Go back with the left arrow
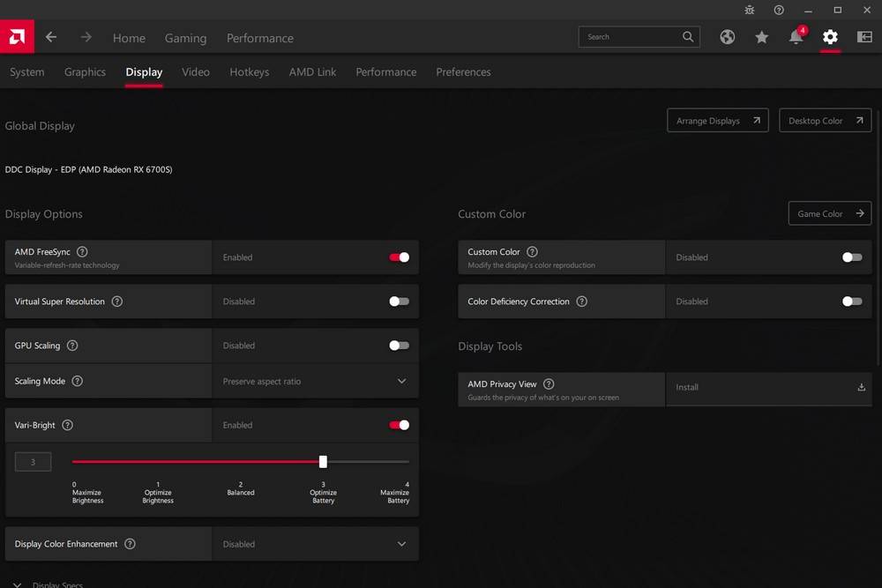The height and width of the screenshot is (588, 882). coord(51,37)
